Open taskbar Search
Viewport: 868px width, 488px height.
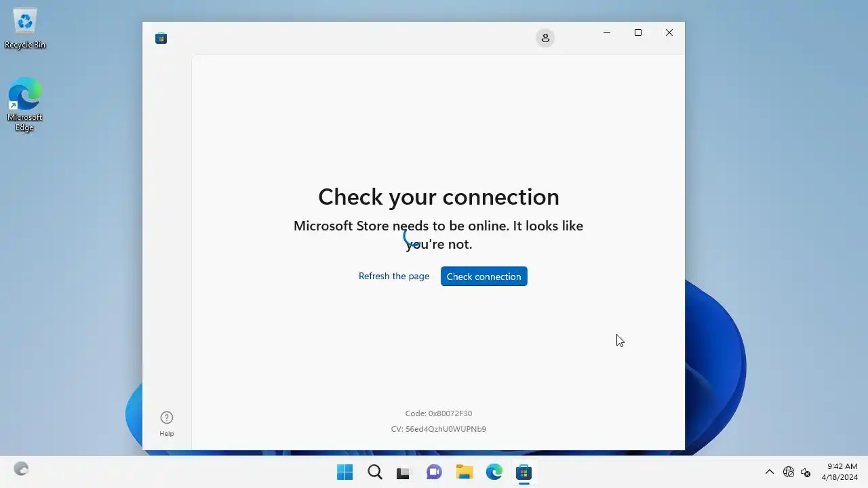375,472
